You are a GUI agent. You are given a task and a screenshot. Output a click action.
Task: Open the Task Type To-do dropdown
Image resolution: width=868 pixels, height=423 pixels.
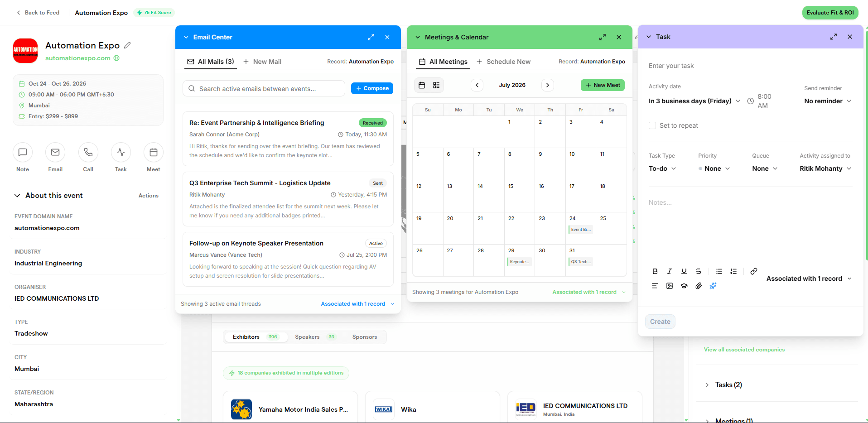pos(662,168)
